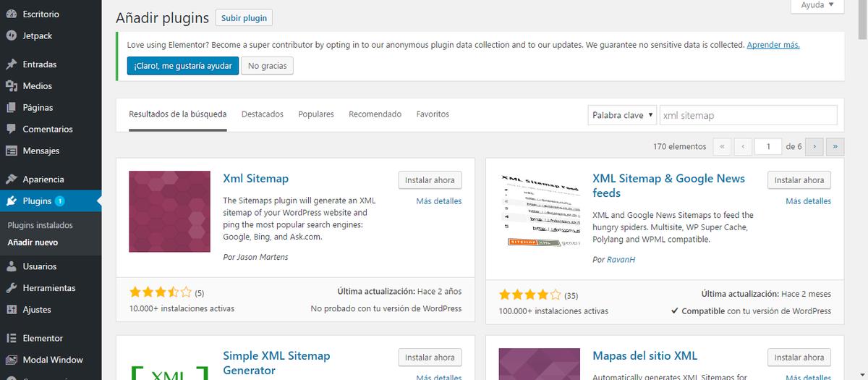
Task: Click the Xml Sitemap plugin thumbnail
Action: point(169,211)
